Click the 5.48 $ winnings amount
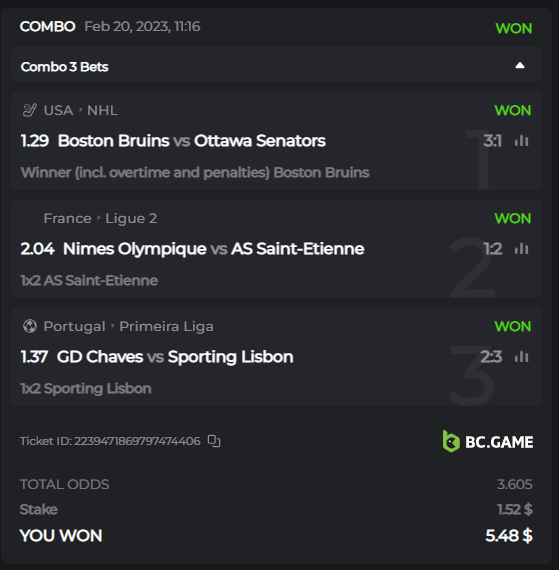Screen dimensions: 559x570 coord(509,536)
